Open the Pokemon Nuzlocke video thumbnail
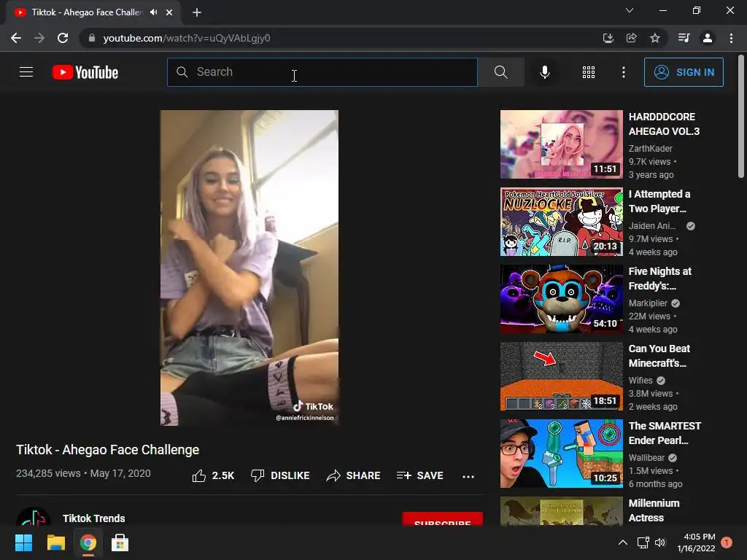Viewport: 747px width, 560px height. click(x=561, y=222)
